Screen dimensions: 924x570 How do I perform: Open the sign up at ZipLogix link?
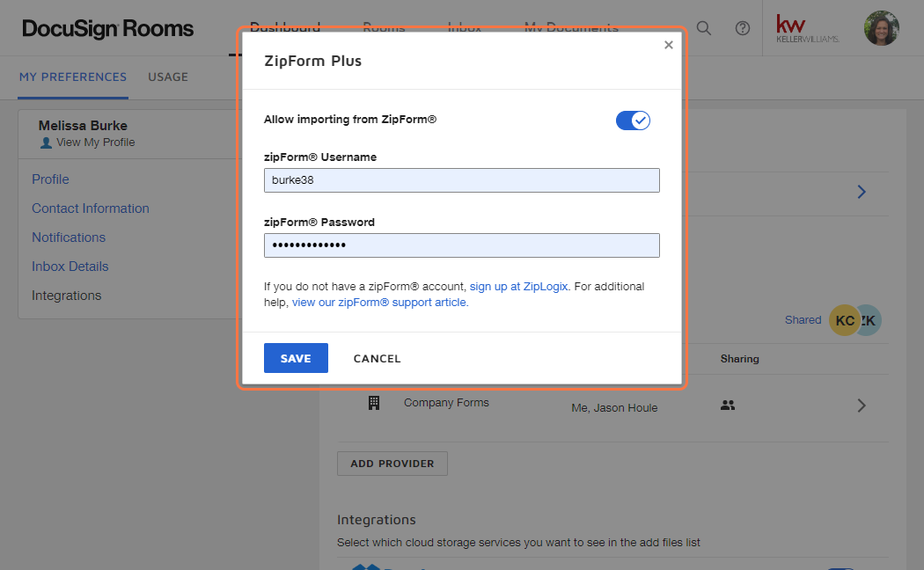click(x=518, y=286)
